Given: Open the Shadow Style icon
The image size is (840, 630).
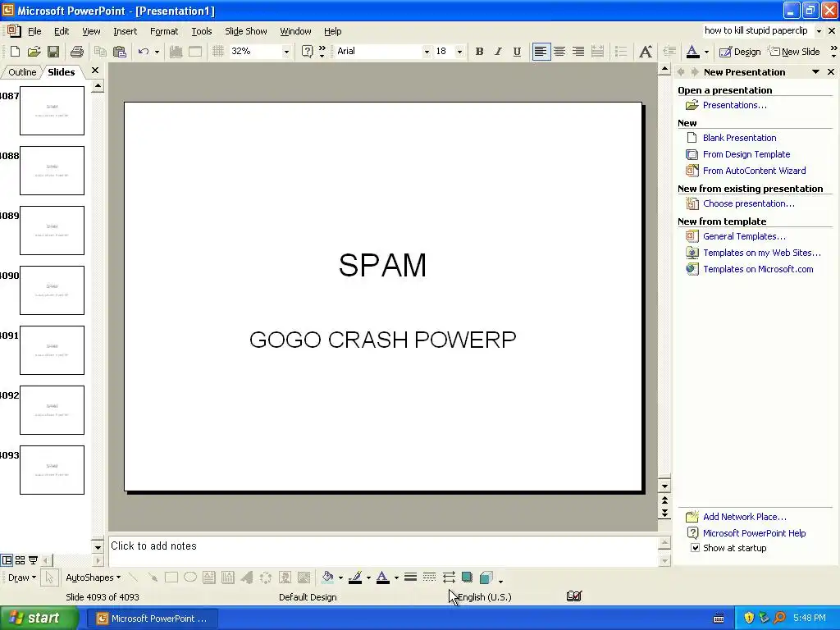Looking at the screenshot, I should coord(467,577).
